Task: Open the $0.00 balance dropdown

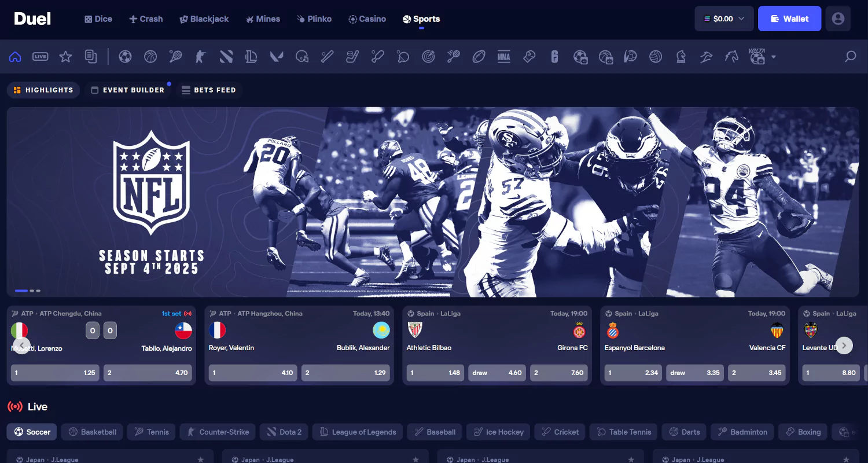Action: pyautogui.click(x=724, y=19)
